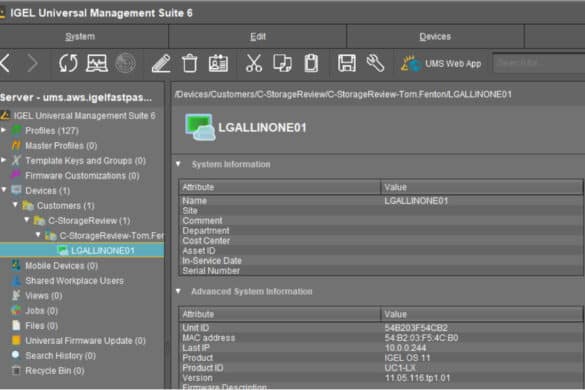This screenshot has width=585, height=390.
Task: Click the monitor chart icon in toolbar
Action: 97,63
